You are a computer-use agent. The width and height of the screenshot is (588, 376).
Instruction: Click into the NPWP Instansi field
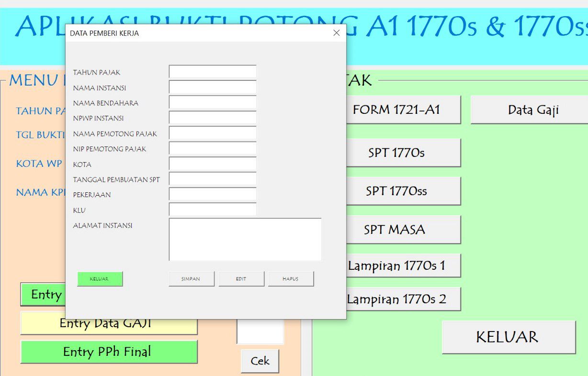pos(213,118)
